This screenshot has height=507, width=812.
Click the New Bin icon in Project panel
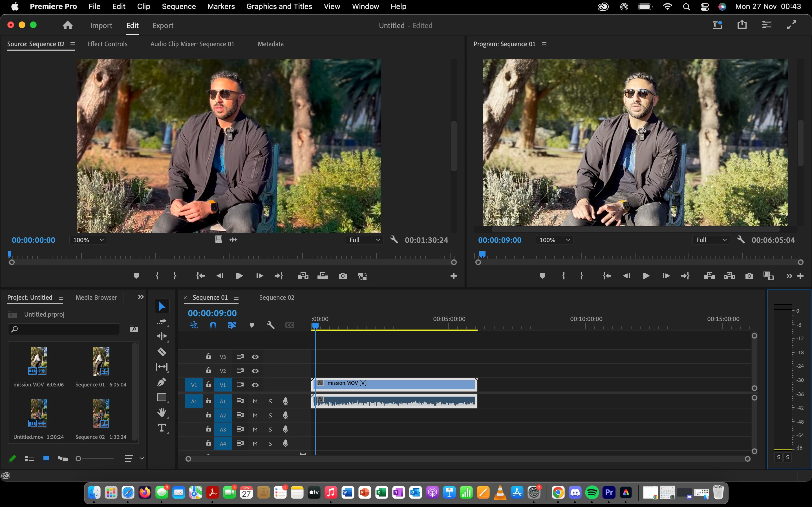tap(134, 329)
